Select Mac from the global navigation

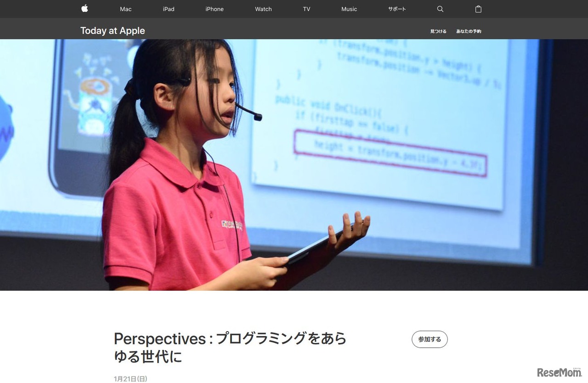tap(125, 9)
